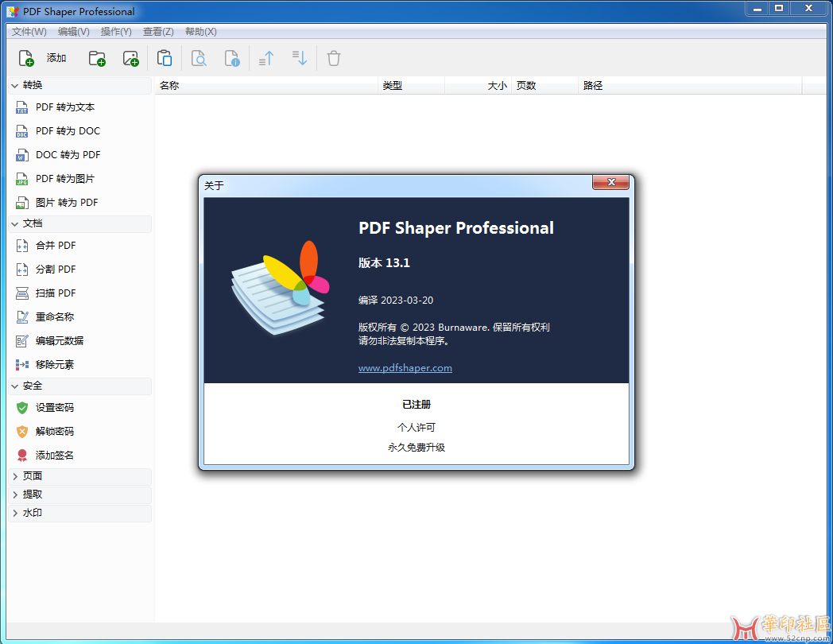This screenshot has height=644, width=833.
Task: Click the 移除元素 icon
Action: click(x=21, y=364)
